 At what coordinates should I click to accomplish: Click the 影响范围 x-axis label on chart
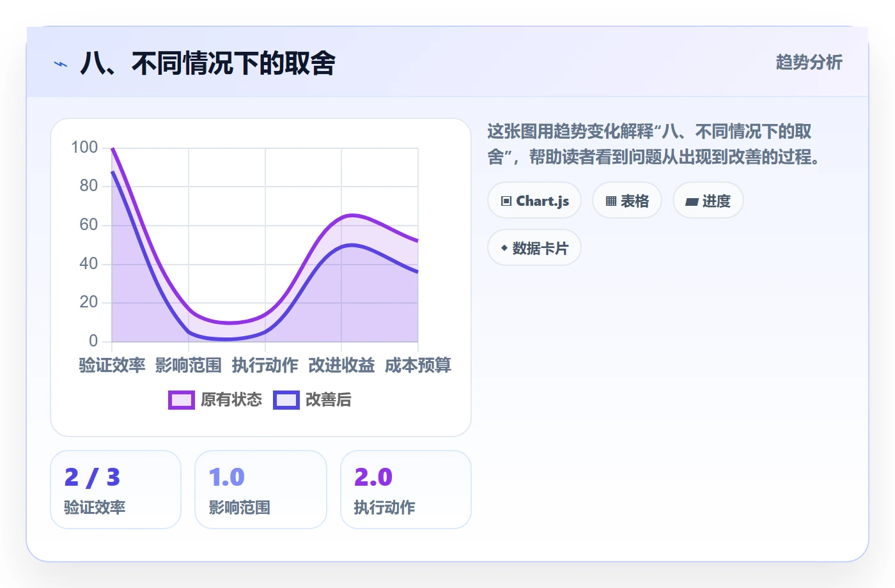tap(189, 365)
